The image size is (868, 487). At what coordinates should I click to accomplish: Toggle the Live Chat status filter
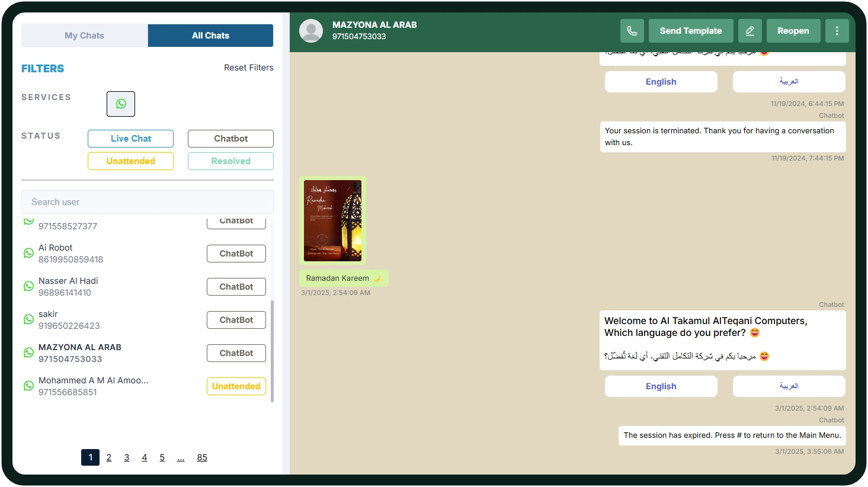pyautogui.click(x=130, y=139)
